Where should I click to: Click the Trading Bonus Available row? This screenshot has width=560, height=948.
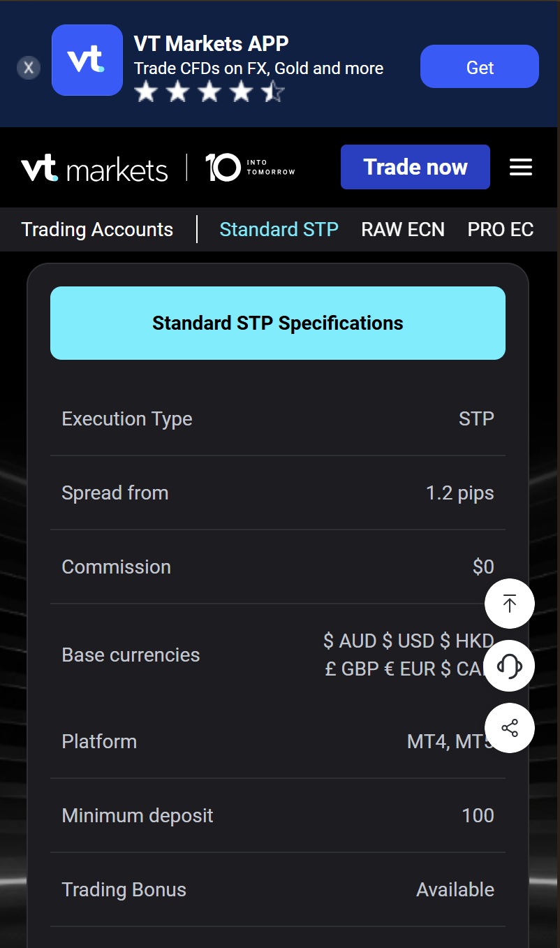(278, 889)
